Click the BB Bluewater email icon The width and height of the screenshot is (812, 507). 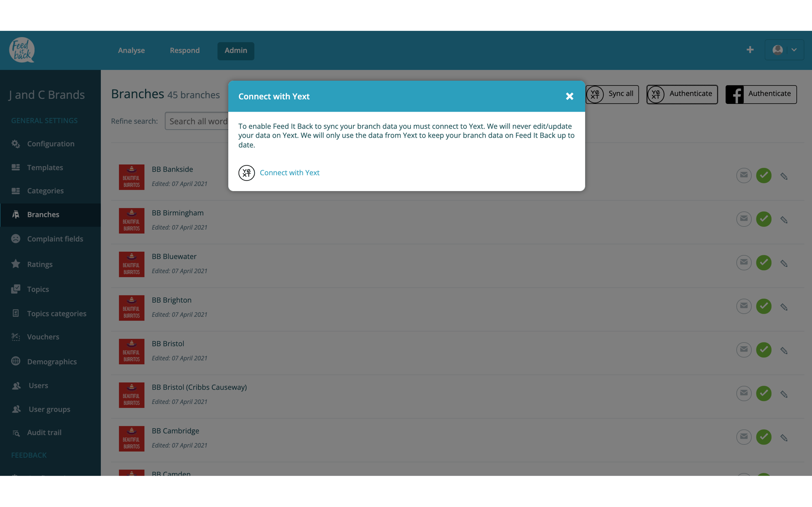coord(744,262)
